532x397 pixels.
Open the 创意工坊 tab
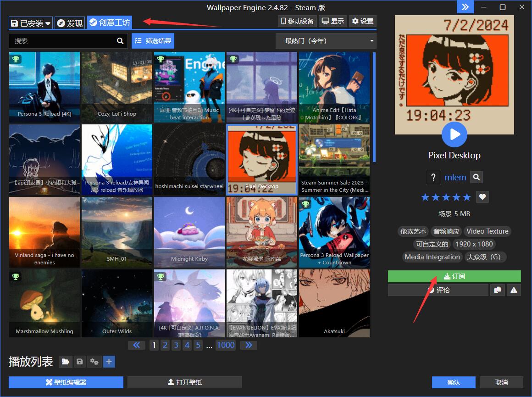(110, 22)
